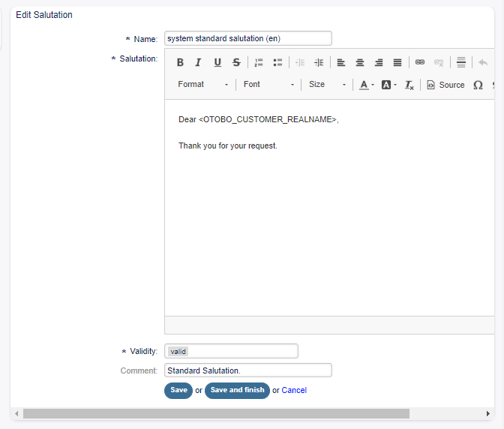Click the horizontal scrollbar thumb
Viewport: 504px width, 429px height.
point(216,413)
